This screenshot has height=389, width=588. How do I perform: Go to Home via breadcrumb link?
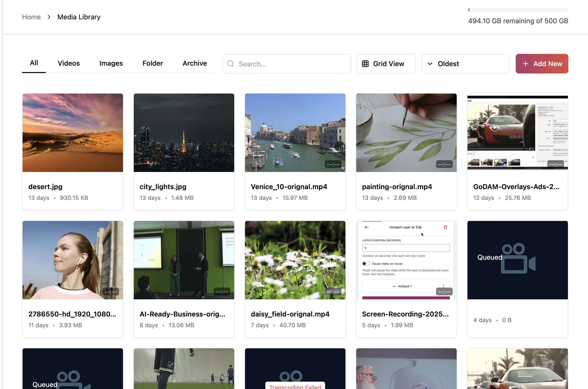point(31,17)
